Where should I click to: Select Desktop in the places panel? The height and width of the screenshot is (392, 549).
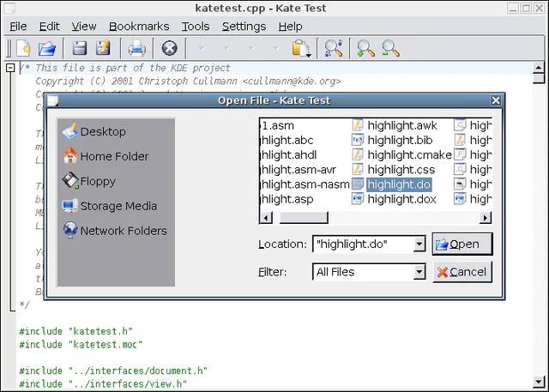click(94, 131)
